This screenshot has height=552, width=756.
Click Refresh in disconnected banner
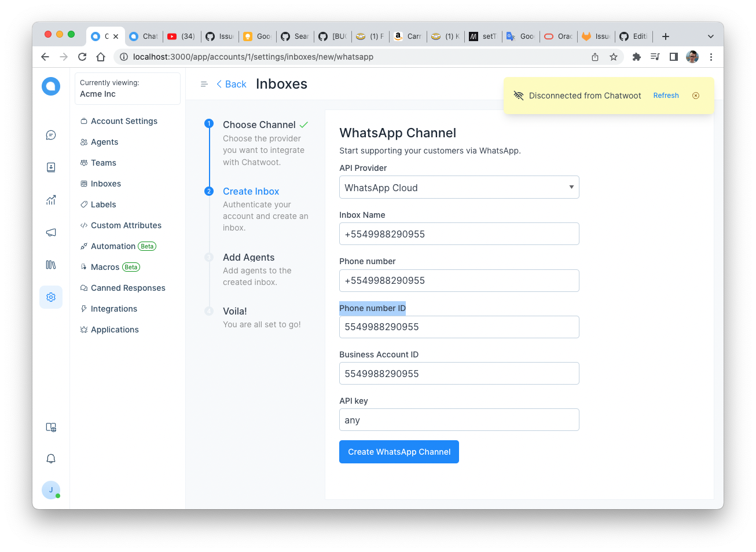click(666, 96)
